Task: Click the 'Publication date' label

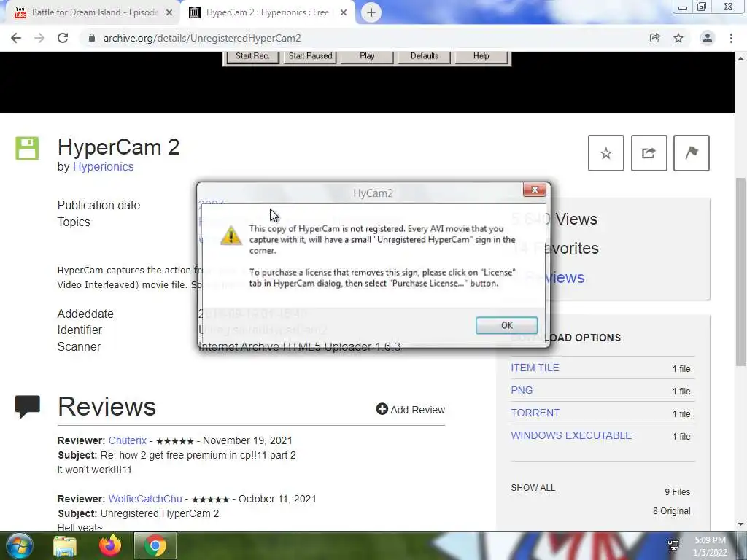Action: click(98, 205)
